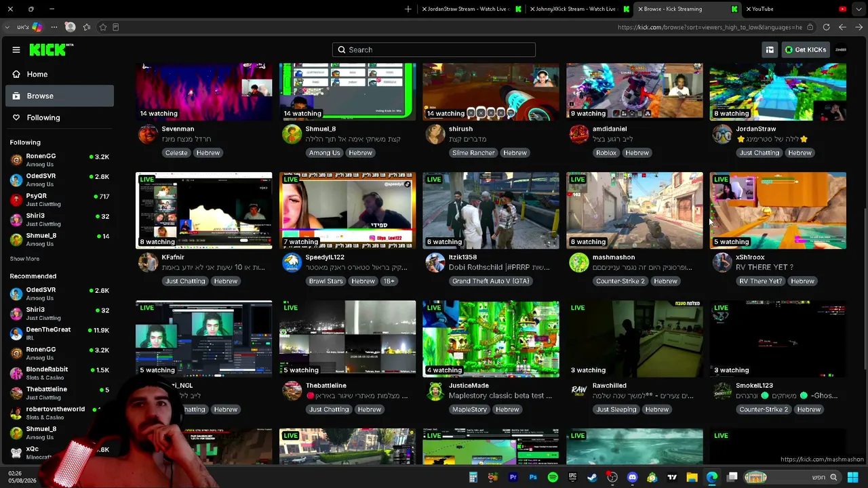Click the Kick logo
868x488 pixels.
pyautogui.click(x=51, y=49)
